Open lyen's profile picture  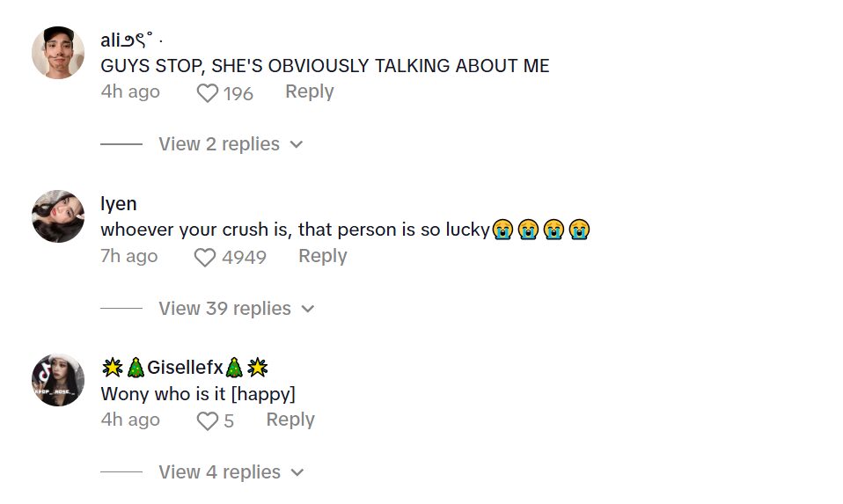tap(58, 216)
